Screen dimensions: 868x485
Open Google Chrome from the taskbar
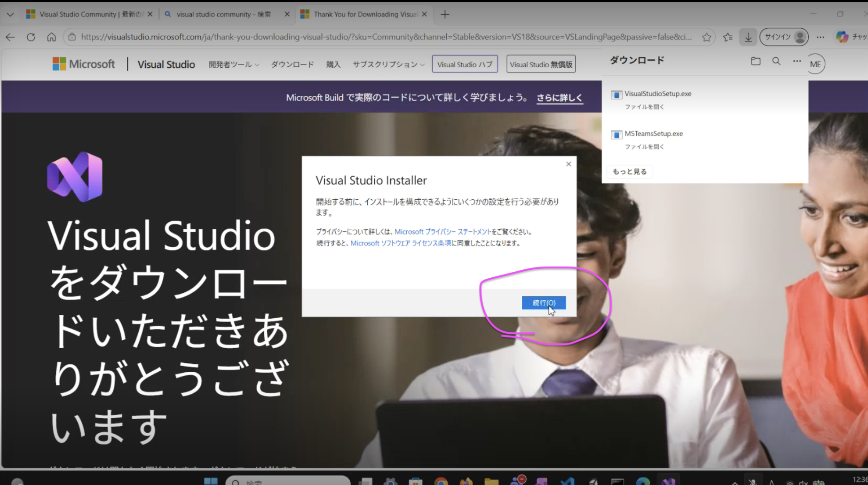click(x=441, y=481)
